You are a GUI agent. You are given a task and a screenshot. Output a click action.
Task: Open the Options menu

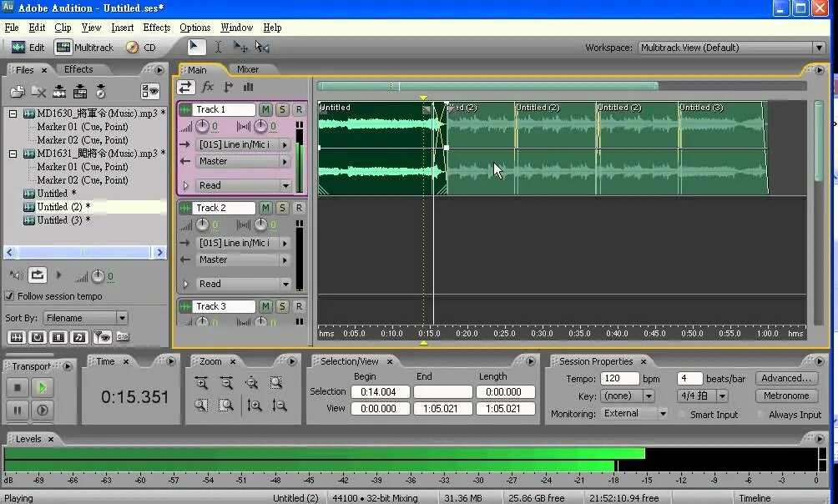(194, 28)
